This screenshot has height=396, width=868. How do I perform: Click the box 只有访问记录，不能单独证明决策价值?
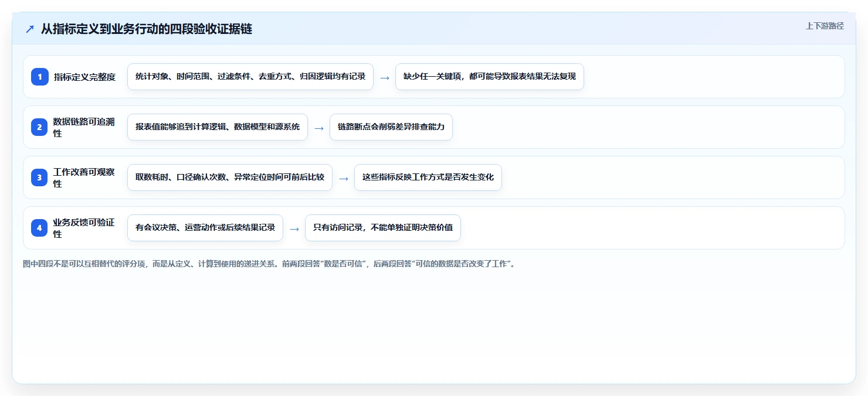coord(383,228)
